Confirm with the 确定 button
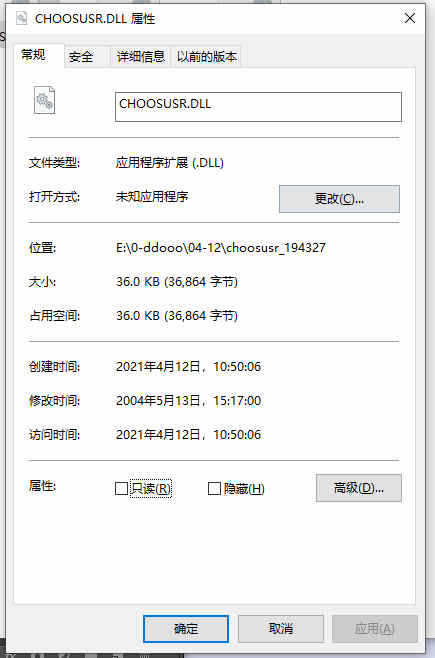 click(x=186, y=629)
